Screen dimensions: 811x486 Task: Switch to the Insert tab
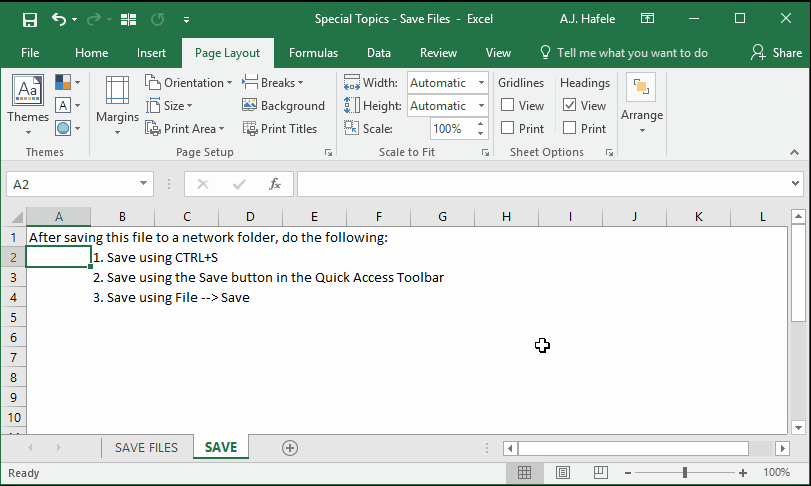point(151,53)
